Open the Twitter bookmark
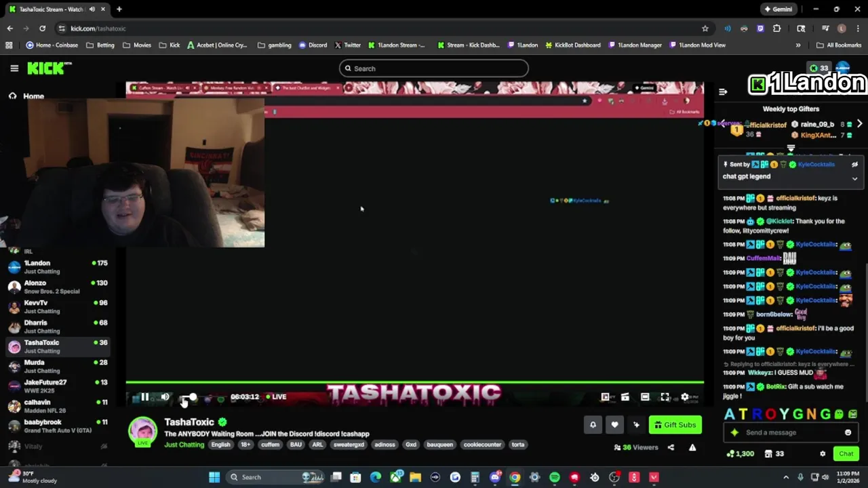The width and height of the screenshot is (868, 488). tap(347, 45)
